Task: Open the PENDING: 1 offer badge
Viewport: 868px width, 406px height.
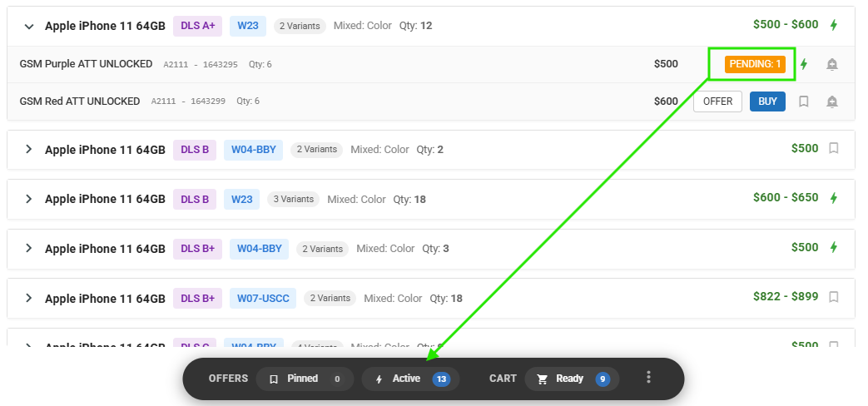Action: click(x=755, y=64)
